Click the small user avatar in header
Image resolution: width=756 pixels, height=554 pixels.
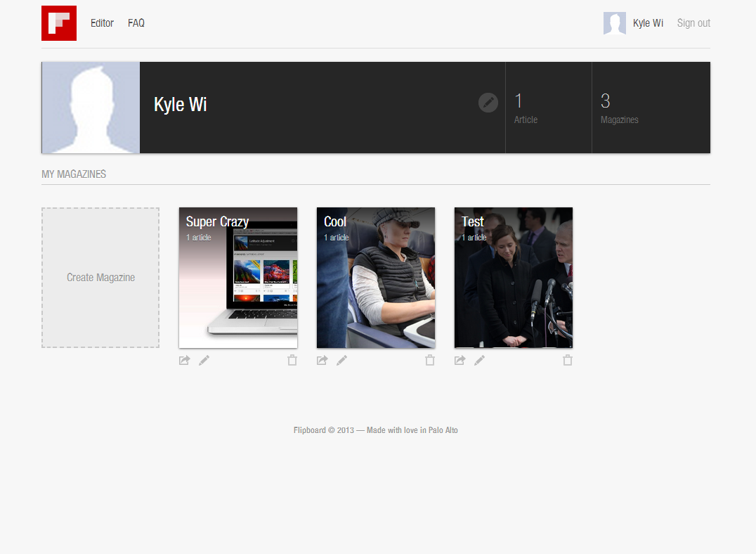tap(615, 23)
